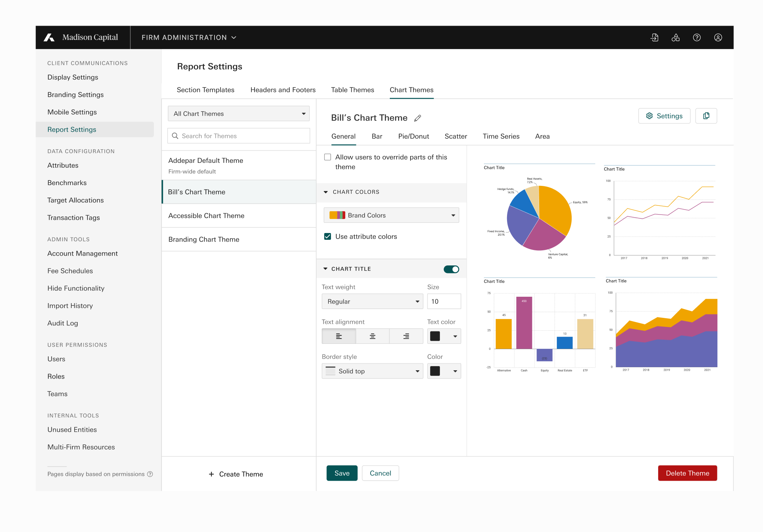Screen dimensions: 763x532
Task: Click the pencil icon to rename theme
Action: (417, 118)
